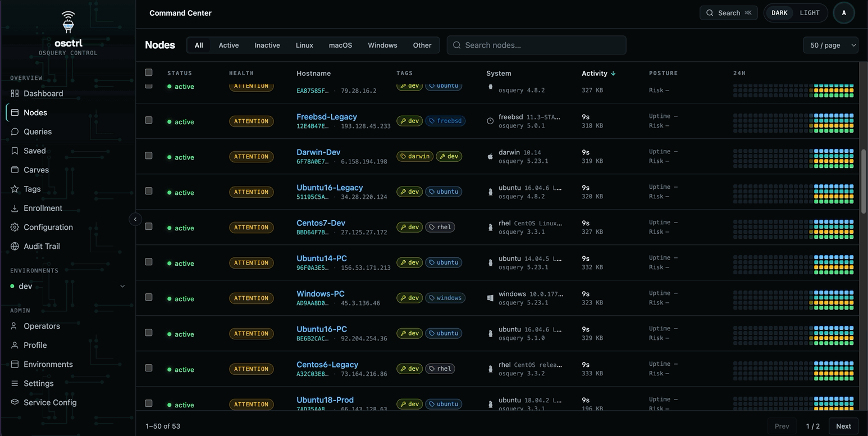Image resolution: width=868 pixels, height=436 pixels.
Task: Click user avatar A icon
Action: 844,13
